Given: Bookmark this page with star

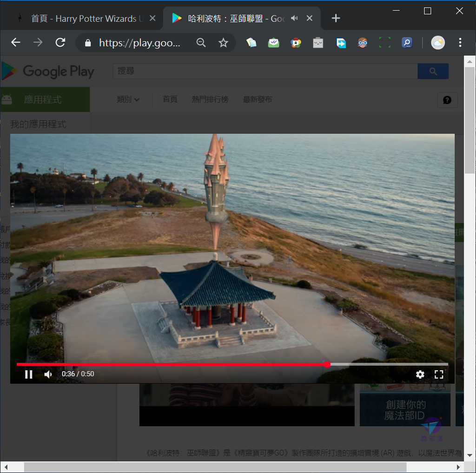Looking at the screenshot, I should tap(223, 42).
